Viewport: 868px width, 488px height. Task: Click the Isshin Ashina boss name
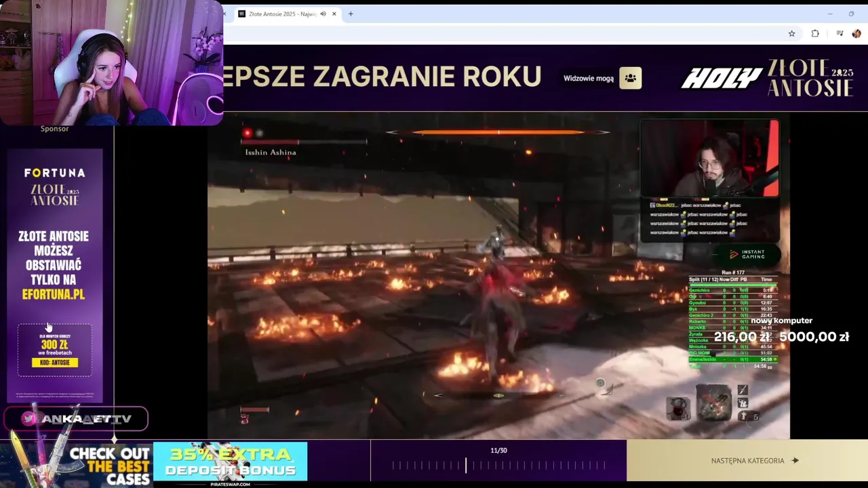271,152
